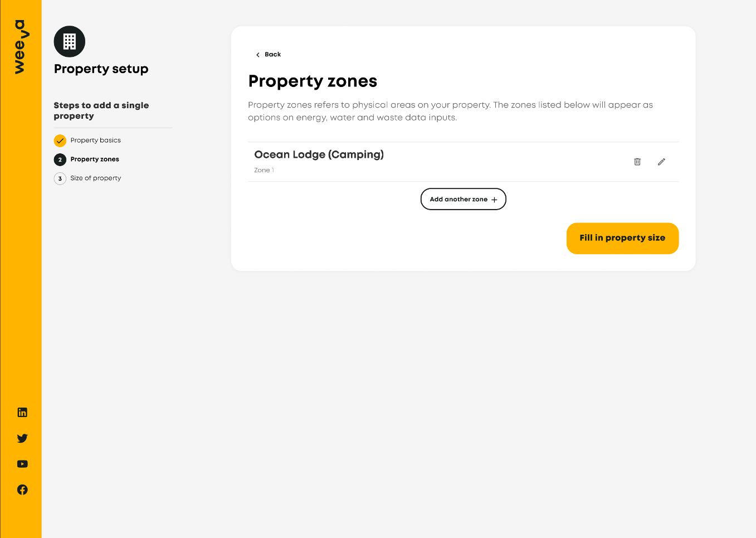Click the plus icon in Add another zone
Image resolution: width=756 pixels, height=538 pixels.
tap(494, 200)
